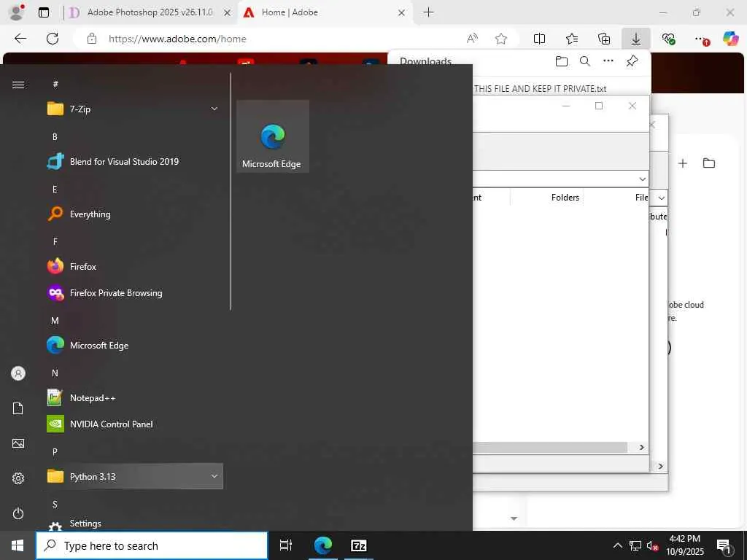The image size is (747, 560).
Task: Click the muted volume tray icon
Action: click(652, 545)
